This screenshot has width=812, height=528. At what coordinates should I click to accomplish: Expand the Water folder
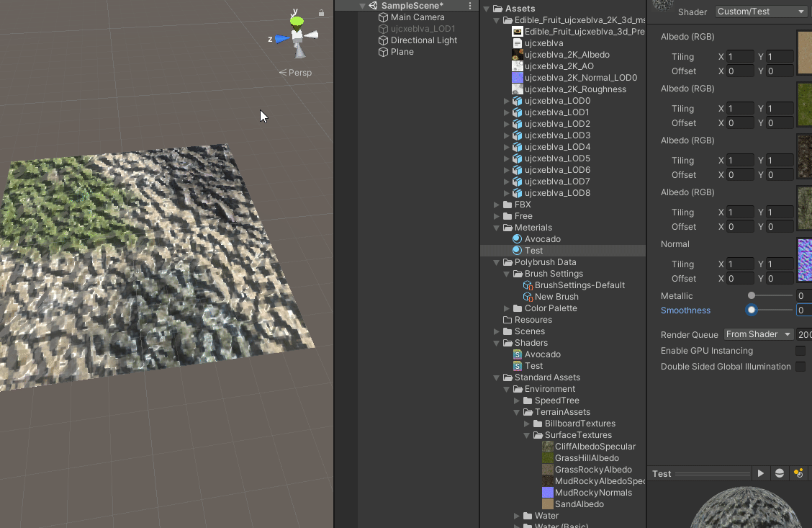pos(516,516)
